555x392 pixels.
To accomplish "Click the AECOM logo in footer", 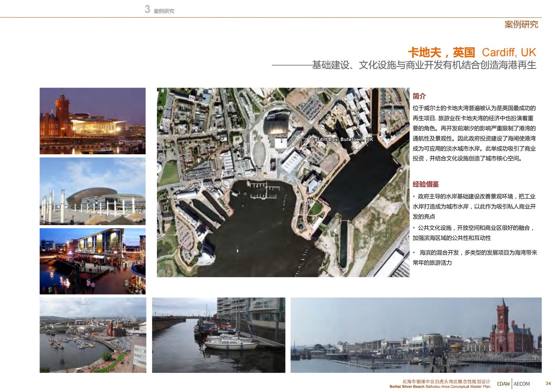I will click(522, 384).
